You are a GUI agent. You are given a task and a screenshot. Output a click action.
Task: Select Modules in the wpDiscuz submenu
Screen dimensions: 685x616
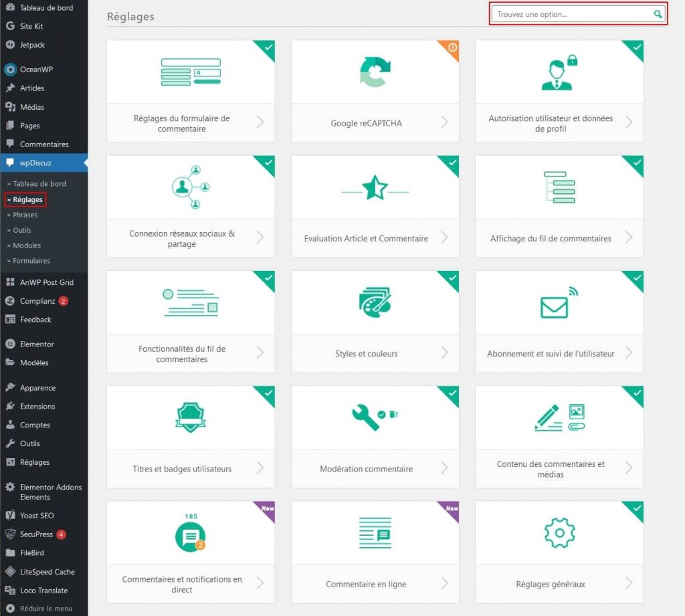[27, 245]
